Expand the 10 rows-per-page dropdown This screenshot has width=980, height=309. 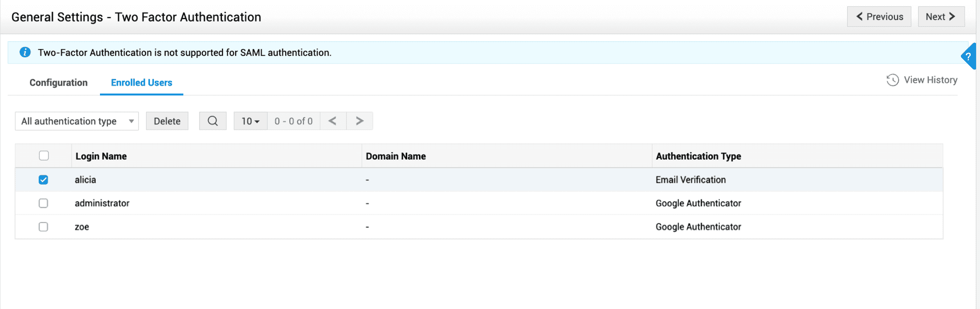pyautogui.click(x=250, y=121)
